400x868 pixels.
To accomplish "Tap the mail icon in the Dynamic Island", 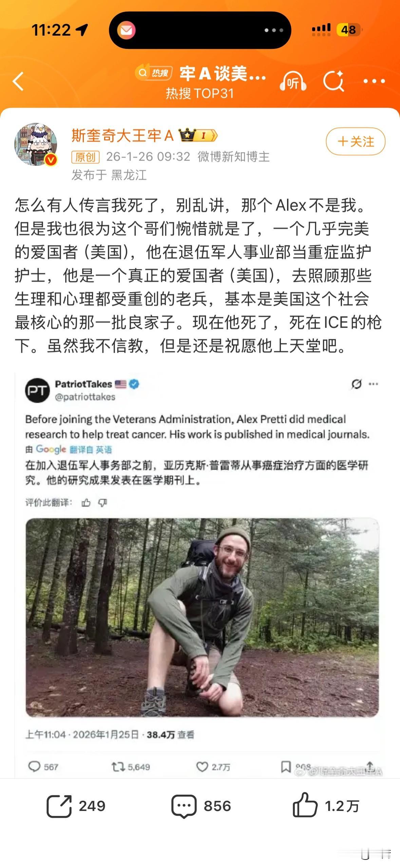I will [x=126, y=31].
